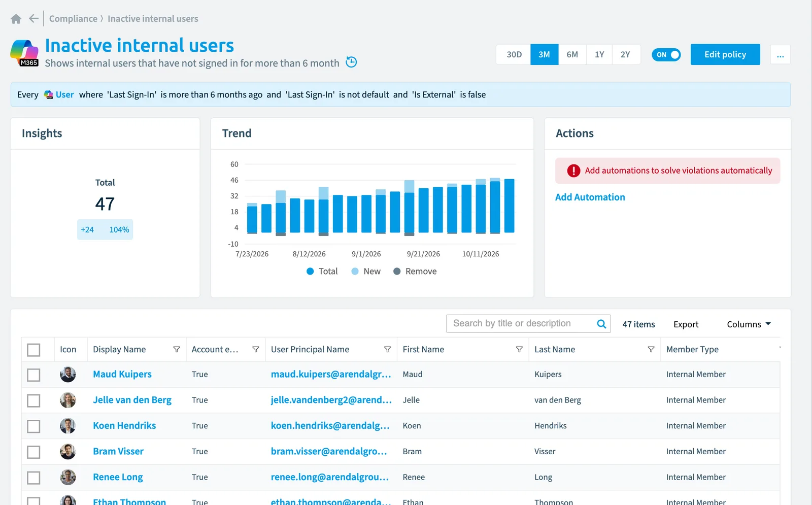Check the Koen Hendriks row checkbox
Screen dimensions: 812x505
click(33, 426)
